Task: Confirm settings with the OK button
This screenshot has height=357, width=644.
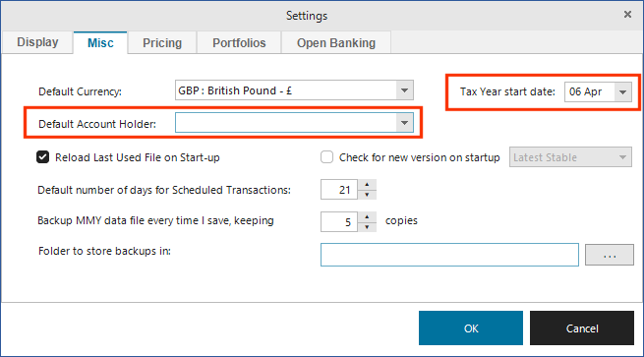Action: pyautogui.click(x=471, y=327)
